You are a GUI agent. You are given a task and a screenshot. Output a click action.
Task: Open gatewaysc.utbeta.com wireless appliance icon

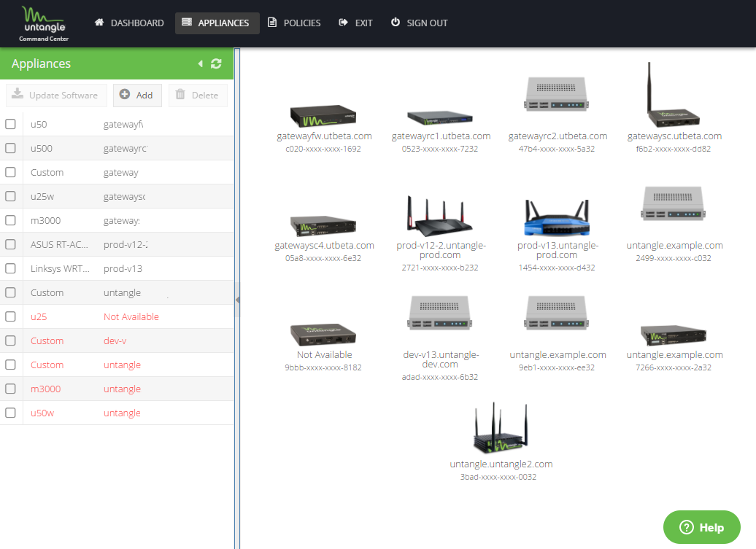coord(673,95)
